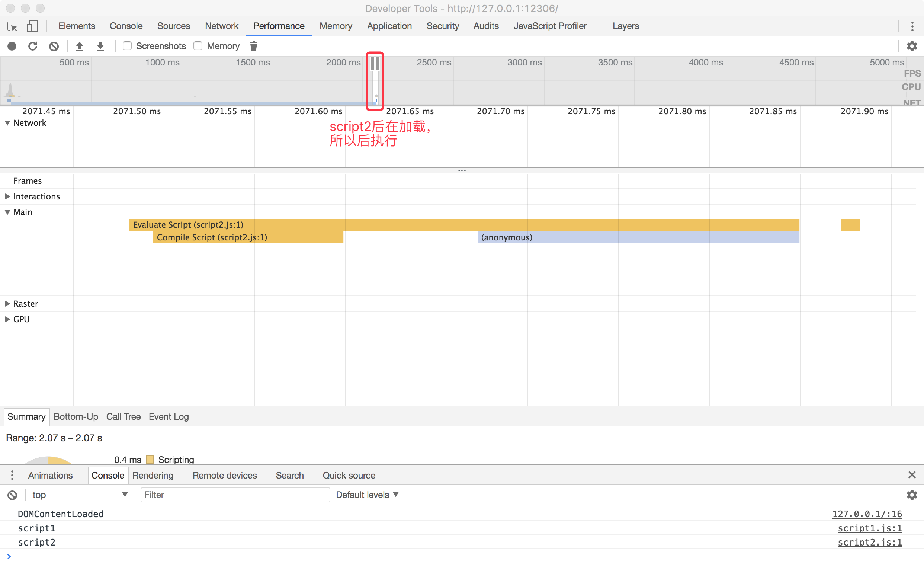Open the script2.js:1 source link
The height and width of the screenshot is (579, 924).
(x=869, y=542)
